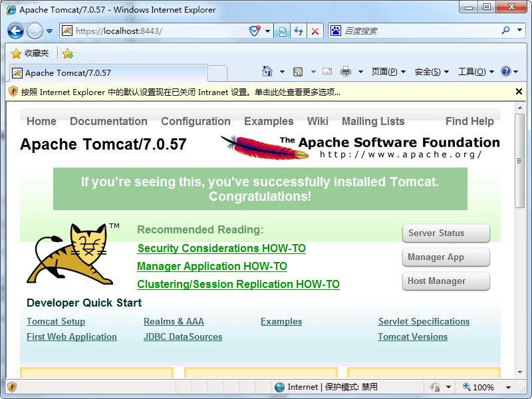The height and width of the screenshot is (399, 532).
Task: Open the 页面(P) menu
Action: pyautogui.click(x=388, y=72)
